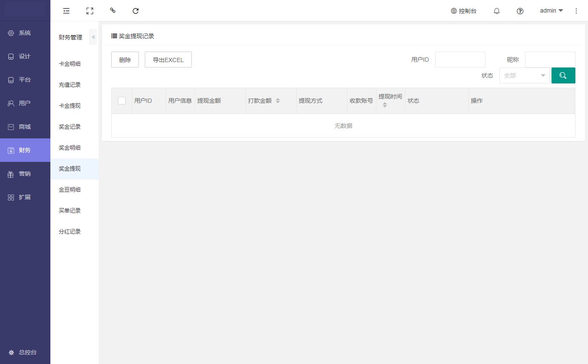Image resolution: width=588 pixels, height=364 pixels.
Task: Collapse the 财务管理 submenu panel
Action: tap(93, 37)
